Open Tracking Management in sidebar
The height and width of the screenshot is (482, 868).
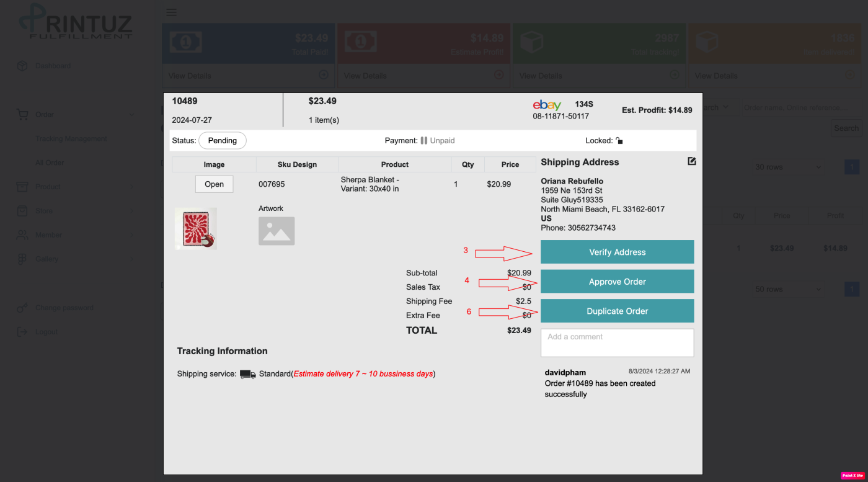71,138
